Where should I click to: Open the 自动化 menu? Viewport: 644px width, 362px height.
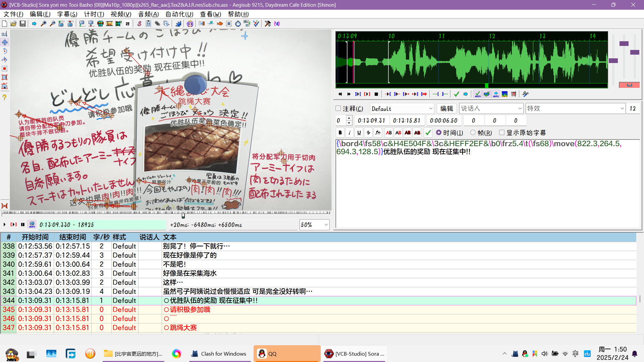click(179, 14)
